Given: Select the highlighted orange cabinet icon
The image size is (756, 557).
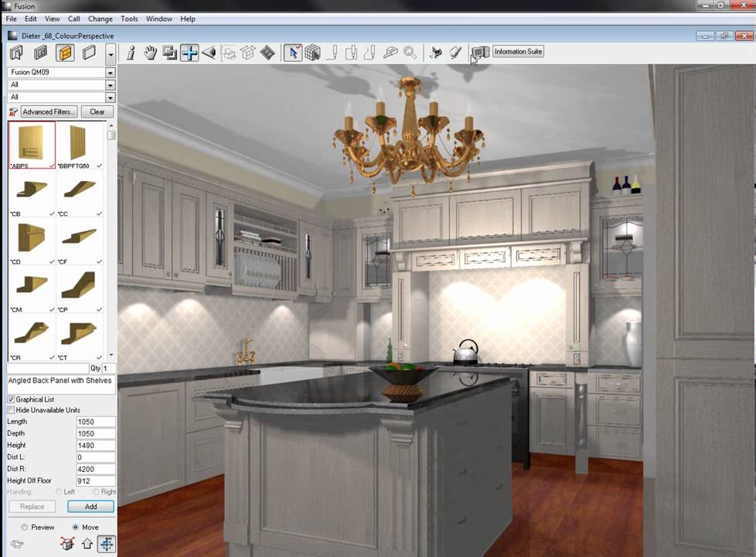Looking at the screenshot, I should 65,53.
